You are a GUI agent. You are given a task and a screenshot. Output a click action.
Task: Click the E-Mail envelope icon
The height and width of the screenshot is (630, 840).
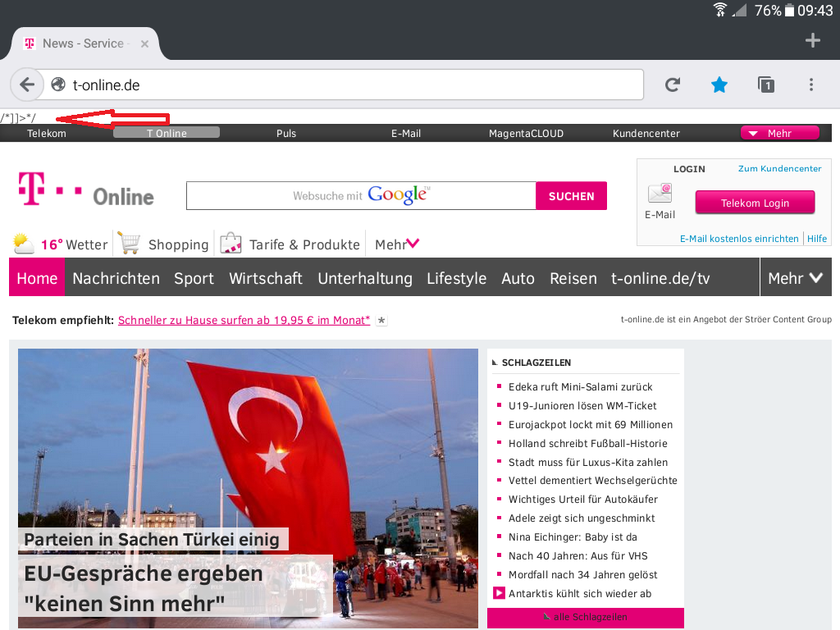pyautogui.click(x=660, y=194)
